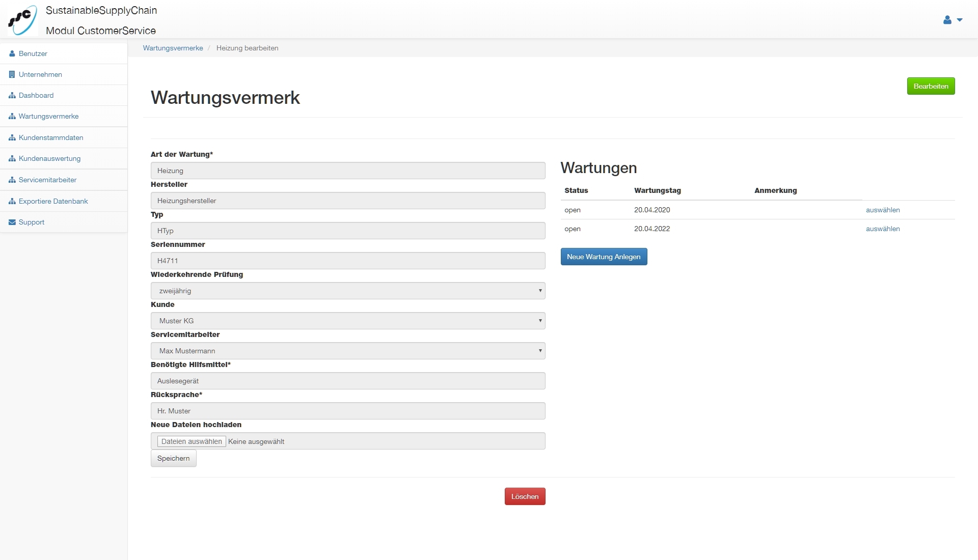Open Servicemitarbeiter sidebar menu item
Viewport: 978px width, 560px height.
tap(47, 180)
